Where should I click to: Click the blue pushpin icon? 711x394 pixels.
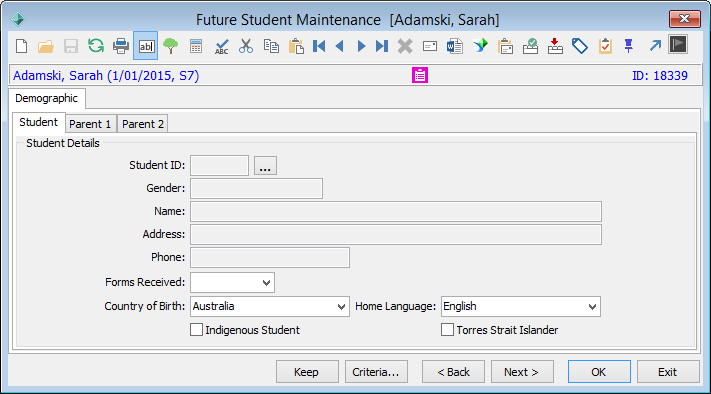[x=628, y=46]
